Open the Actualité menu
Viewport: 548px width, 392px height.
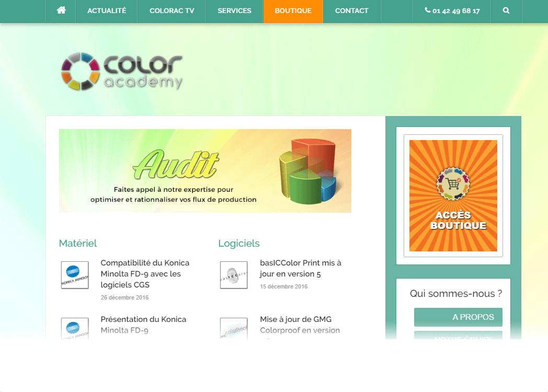click(107, 11)
